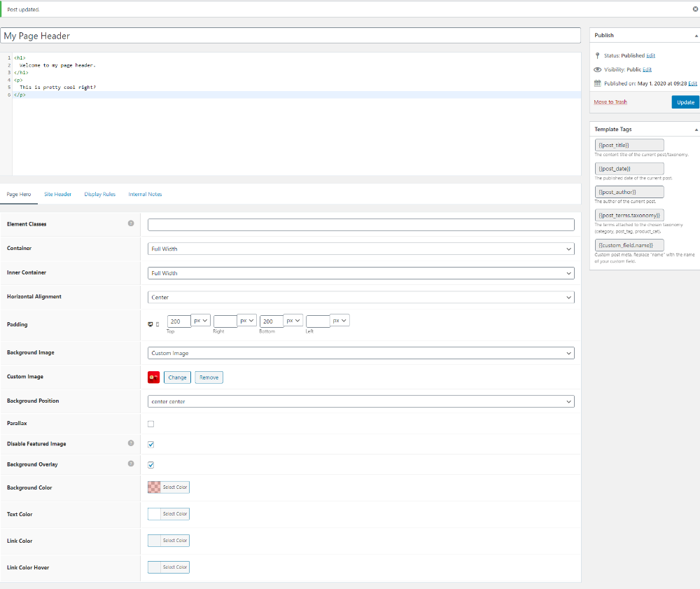
Task: Open the Container dropdown
Action: click(360, 249)
